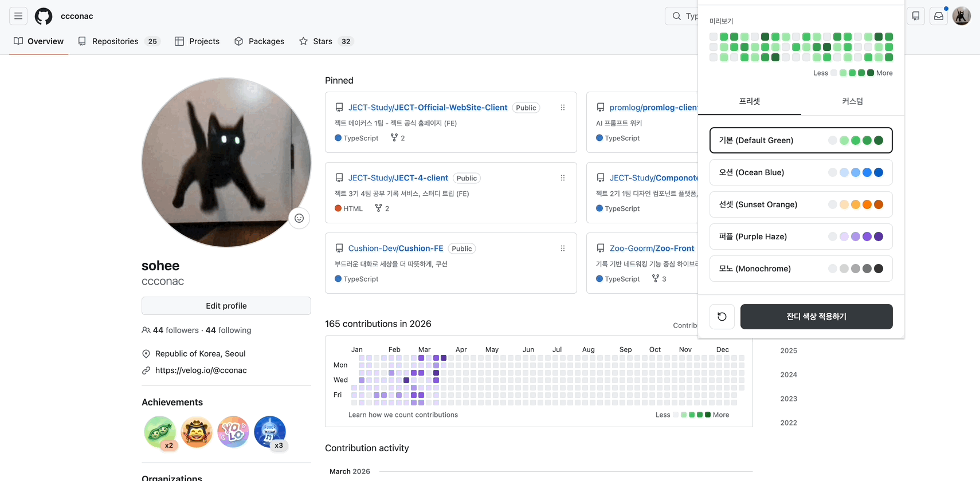Click the darkest green Default Green swatch

coord(879,140)
